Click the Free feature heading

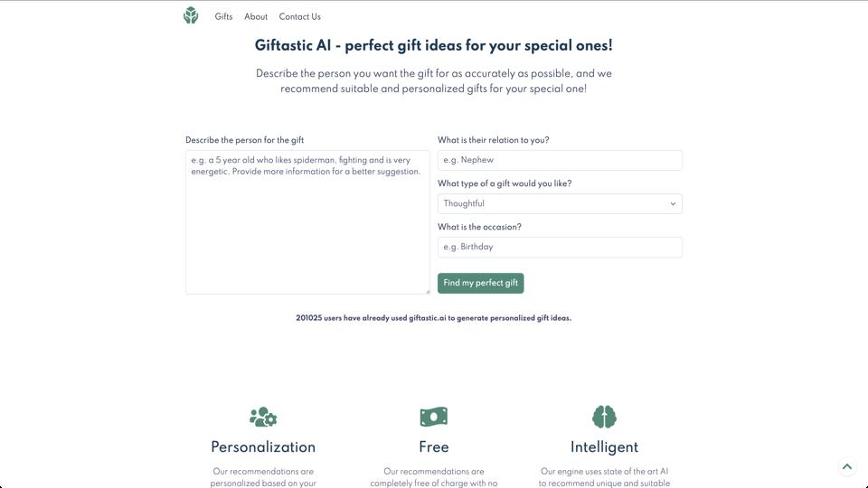[434, 447]
